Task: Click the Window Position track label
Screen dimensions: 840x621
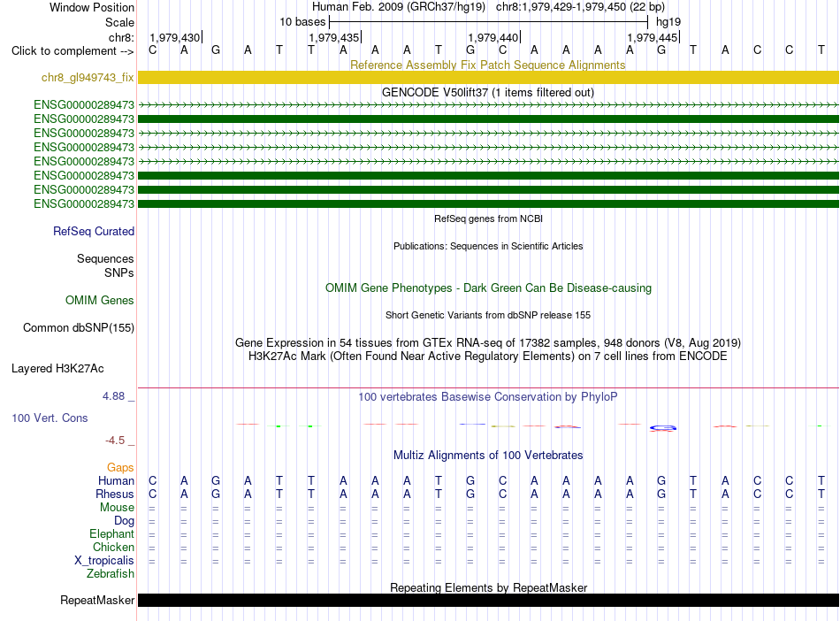Action: tap(92, 7)
